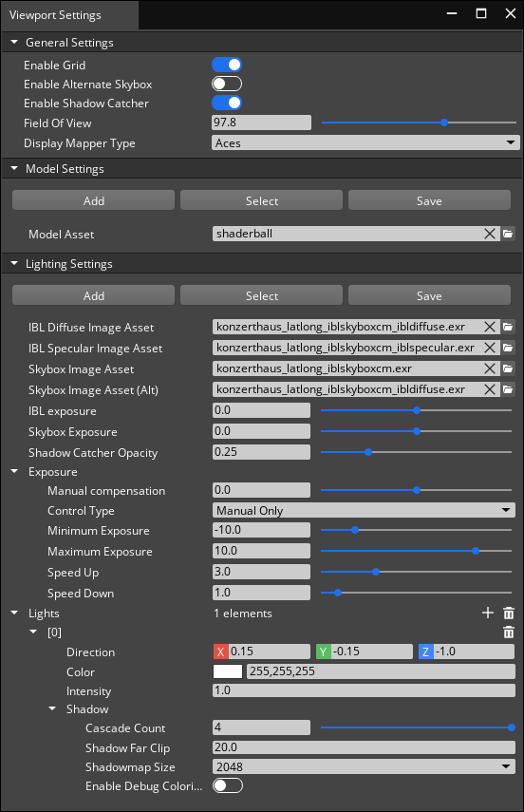
Task: Browse for Skybox Image Asset (Alt) file
Action: [x=508, y=389]
